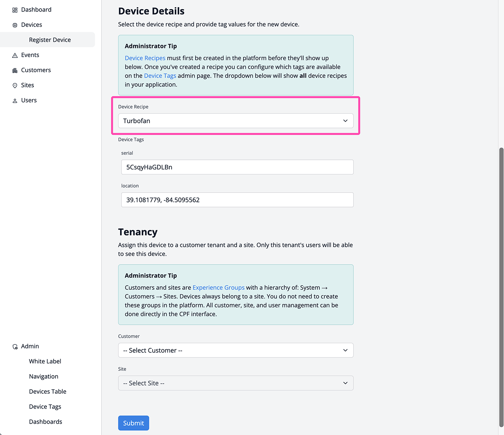Click the page vertical scrollbar
This screenshot has height=435, width=504.
pos(501,287)
